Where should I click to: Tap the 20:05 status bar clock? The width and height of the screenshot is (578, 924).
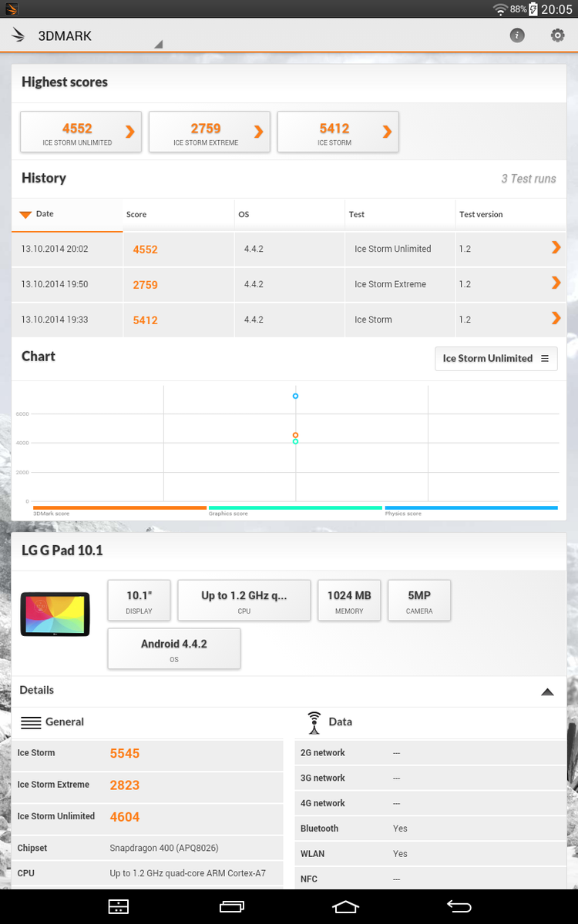pos(556,9)
